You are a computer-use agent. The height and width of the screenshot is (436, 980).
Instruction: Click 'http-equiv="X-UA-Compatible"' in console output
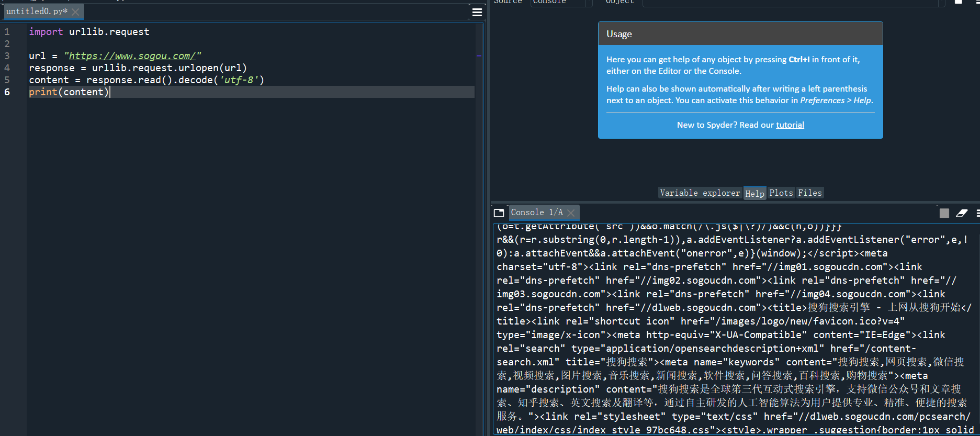click(x=727, y=335)
